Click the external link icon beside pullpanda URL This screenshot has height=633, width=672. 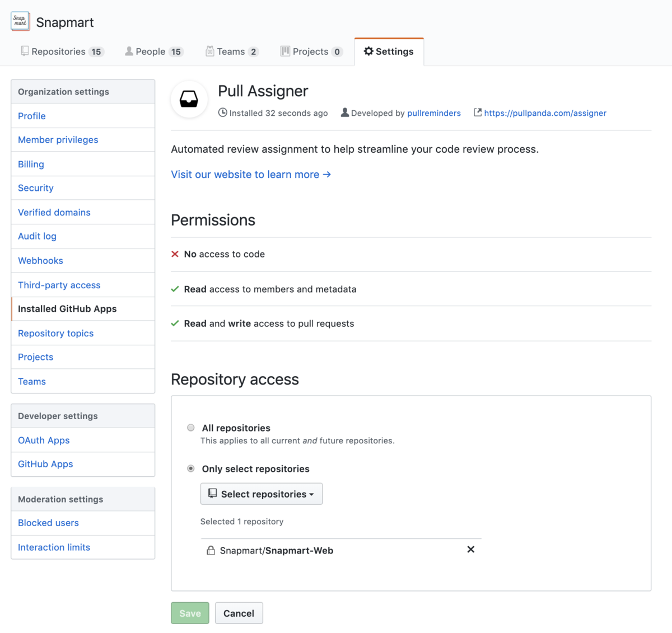478,112
